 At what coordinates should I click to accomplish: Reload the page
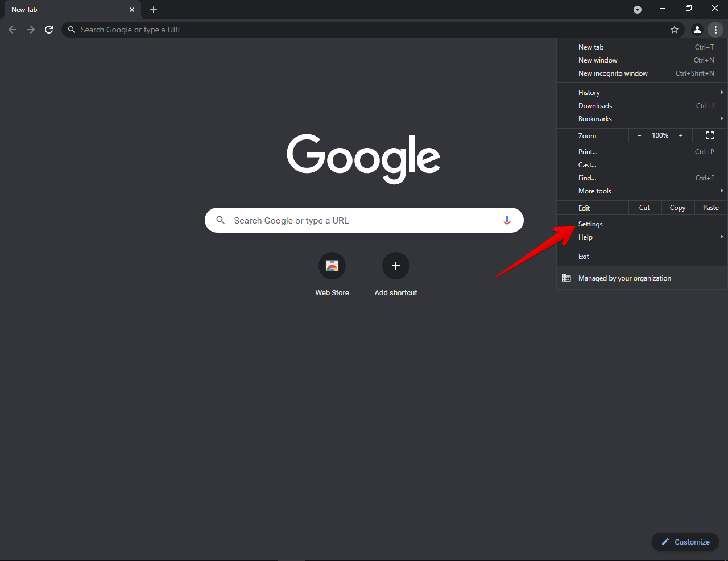pyautogui.click(x=49, y=30)
